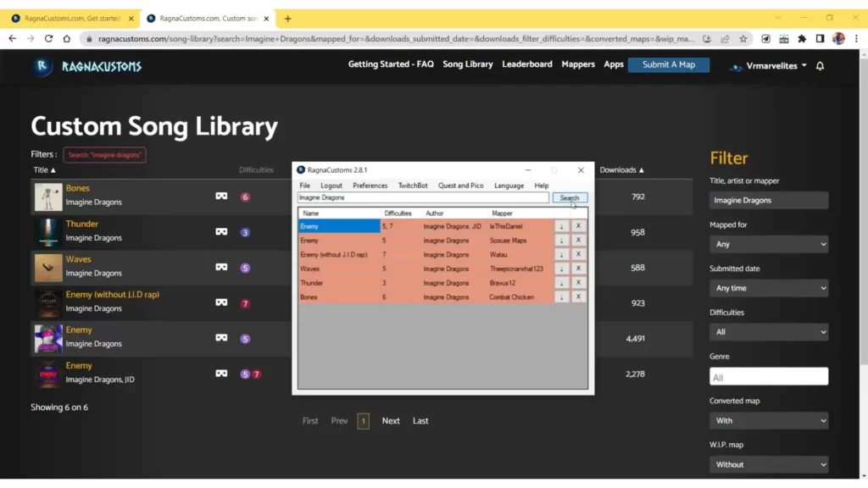Remove Bones row with X in app
This screenshot has height=488, width=868.
(578, 297)
